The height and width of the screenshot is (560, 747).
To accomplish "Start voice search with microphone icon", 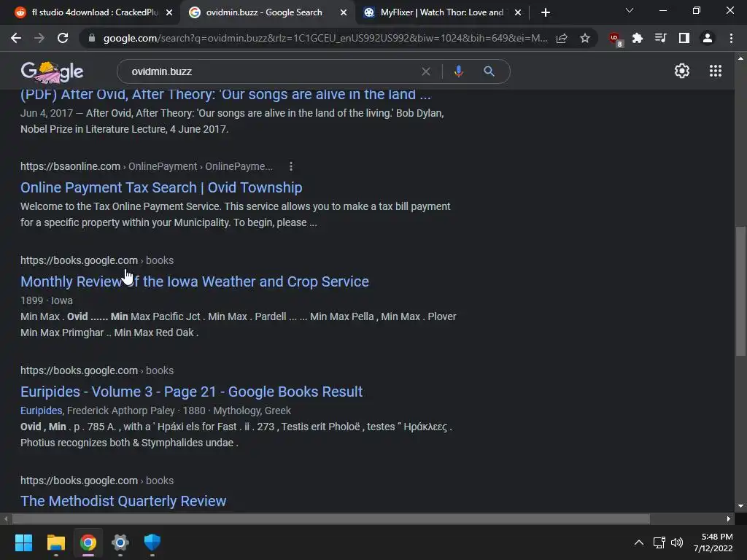I will (458, 71).
